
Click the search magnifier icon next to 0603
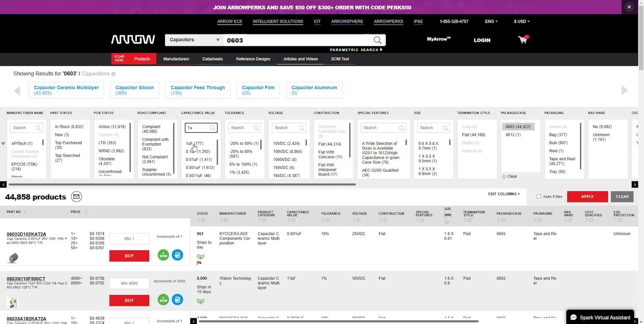click(377, 40)
